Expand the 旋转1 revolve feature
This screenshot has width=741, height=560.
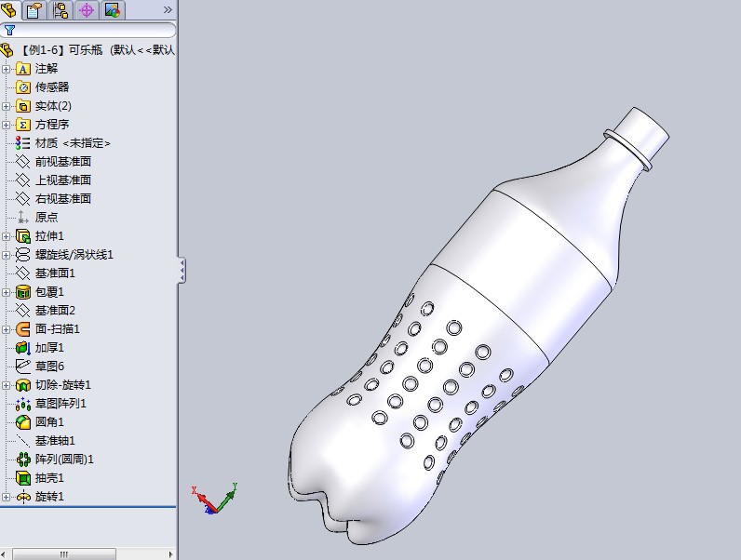(x=6, y=497)
